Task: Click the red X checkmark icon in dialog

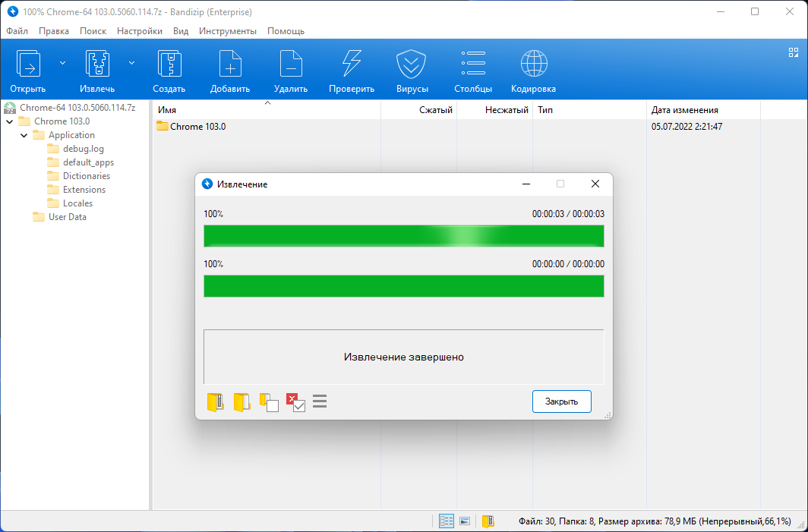Action: tap(295, 402)
